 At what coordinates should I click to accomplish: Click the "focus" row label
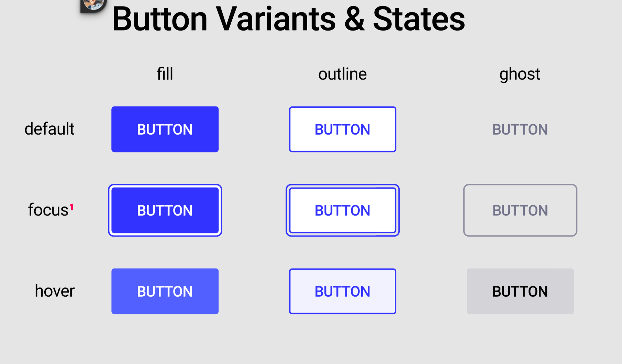pos(48,210)
